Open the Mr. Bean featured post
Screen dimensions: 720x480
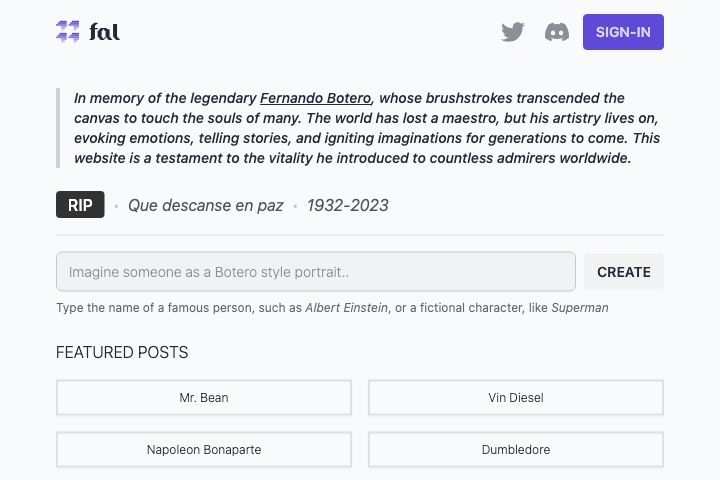click(204, 397)
